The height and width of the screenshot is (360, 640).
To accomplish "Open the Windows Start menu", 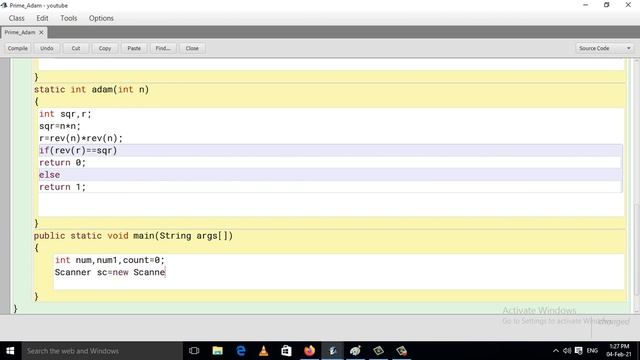I will click(x=11, y=351).
